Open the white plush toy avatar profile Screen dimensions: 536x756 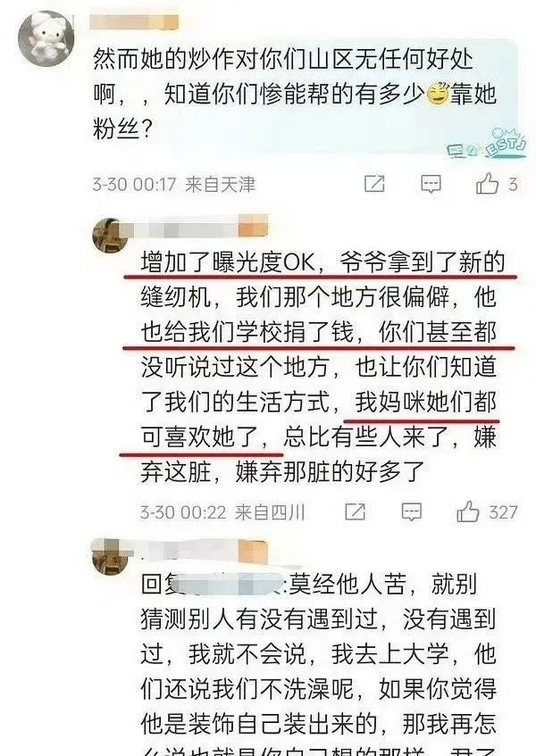(46, 37)
